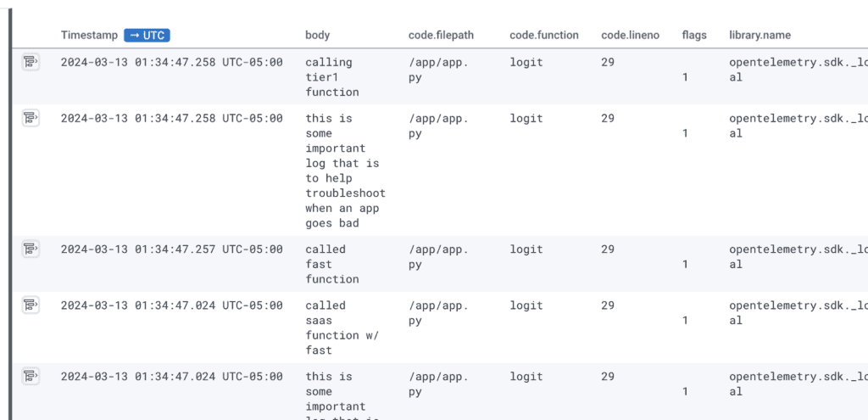Click logit in 'calling tier1 function' row

click(x=526, y=62)
